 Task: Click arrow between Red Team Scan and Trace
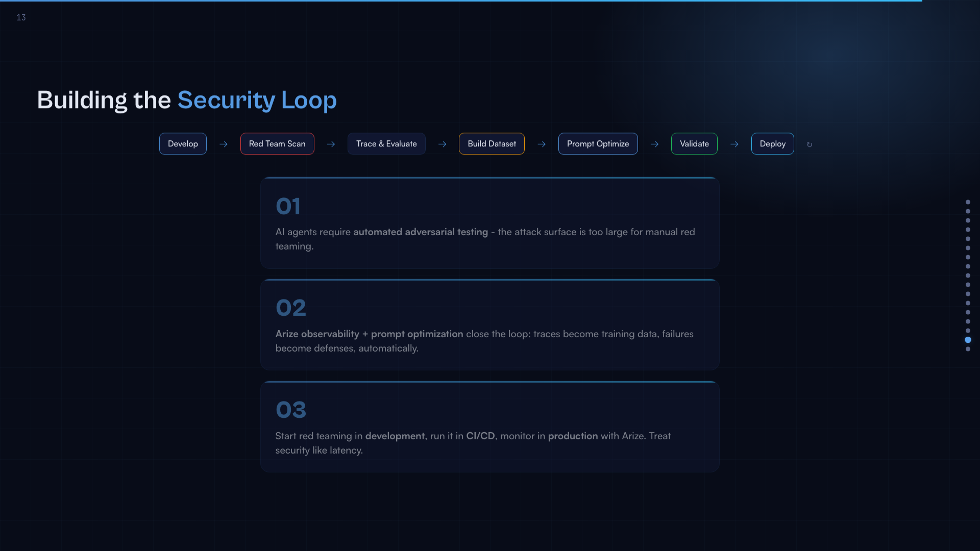coord(331,144)
